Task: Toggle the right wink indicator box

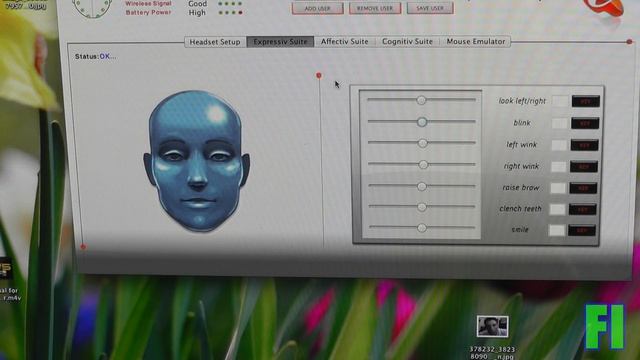Action: click(x=559, y=166)
